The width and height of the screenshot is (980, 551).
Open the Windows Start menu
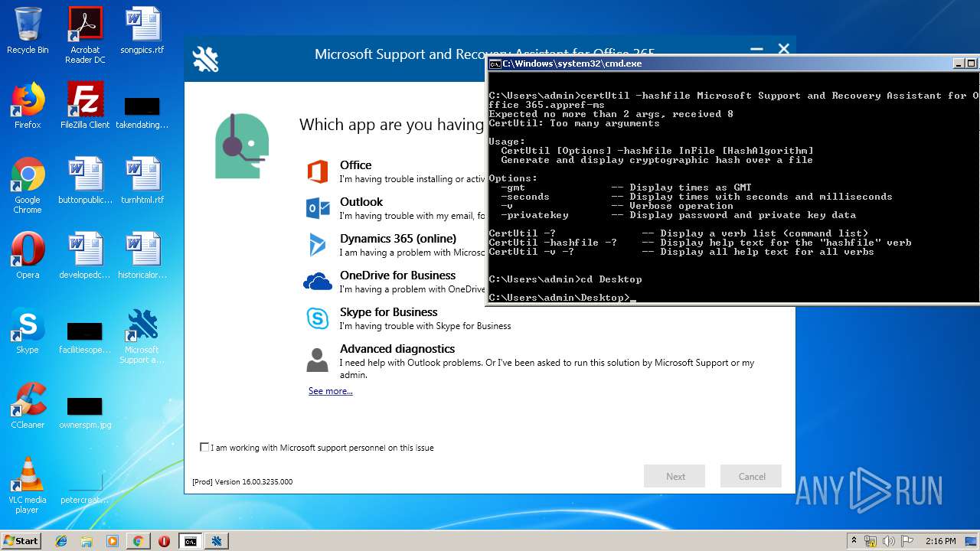[21, 540]
